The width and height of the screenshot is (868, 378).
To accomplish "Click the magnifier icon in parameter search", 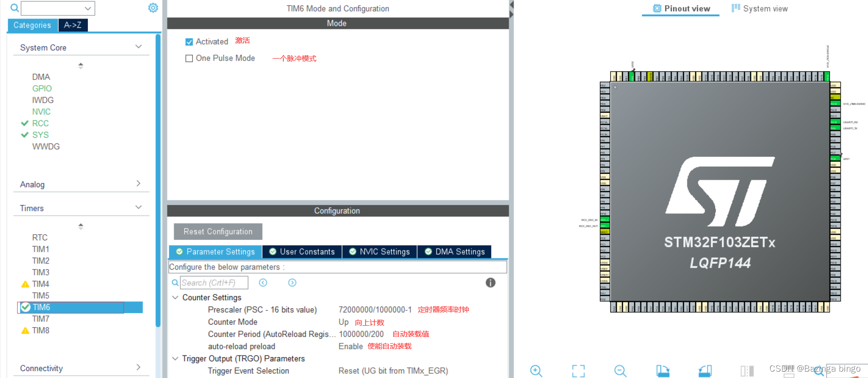I will click(x=175, y=283).
